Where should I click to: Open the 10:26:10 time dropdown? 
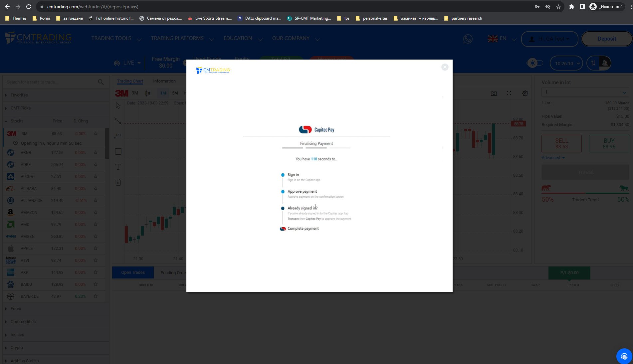coord(566,63)
